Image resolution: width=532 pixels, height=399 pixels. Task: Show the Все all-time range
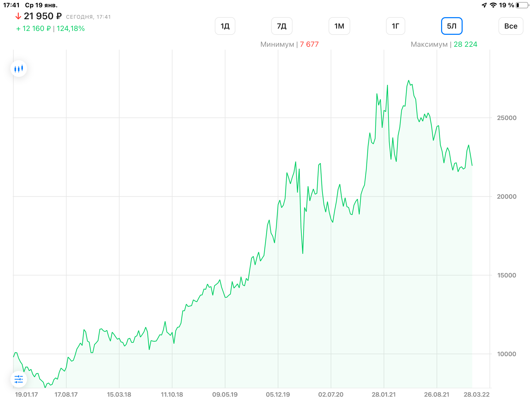pos(511,26)
